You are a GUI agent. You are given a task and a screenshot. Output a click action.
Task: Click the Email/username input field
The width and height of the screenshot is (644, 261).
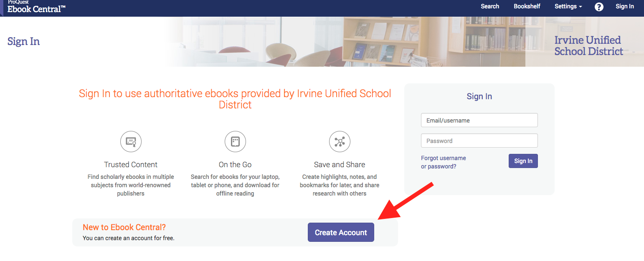(479, 120)
